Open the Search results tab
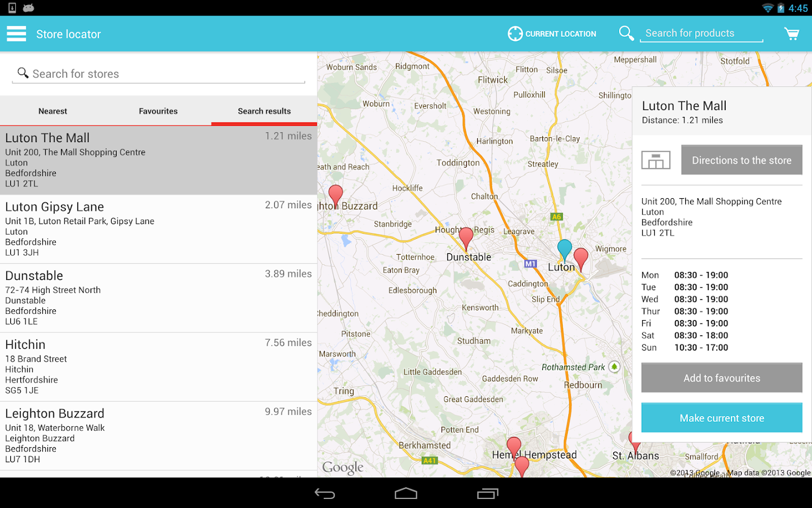 [x=264, y=111]
